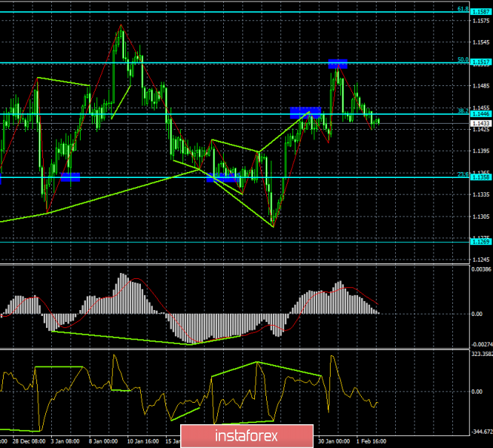Image resolution: width=493 pixels, height=448 pixels.
Task: Click the 8 Jan 00:00 time label
Action: pos(102,440)
